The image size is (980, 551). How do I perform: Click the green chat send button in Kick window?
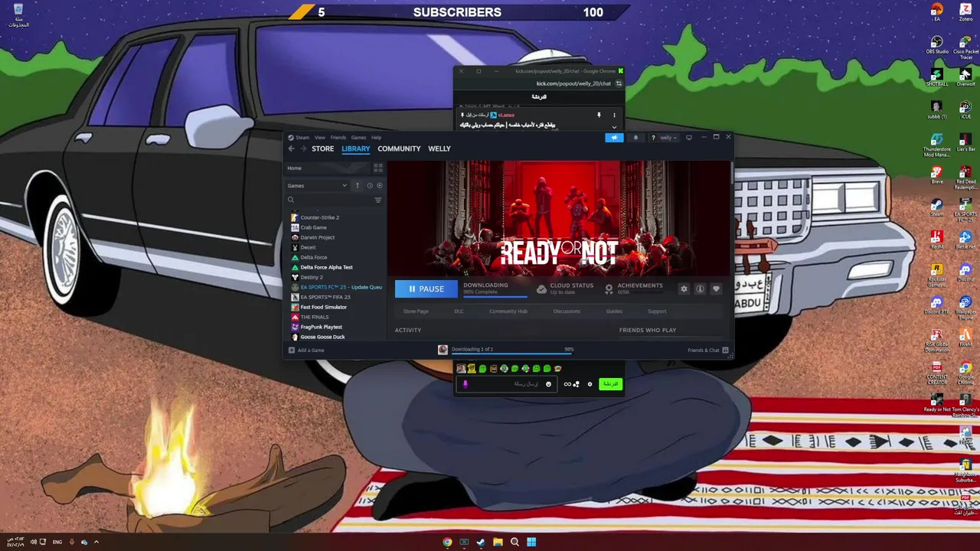(x=610, y=384)
